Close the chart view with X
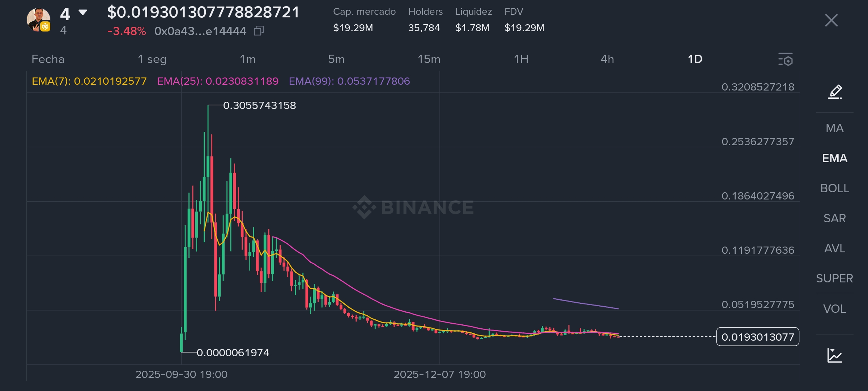 click(831, 20)
